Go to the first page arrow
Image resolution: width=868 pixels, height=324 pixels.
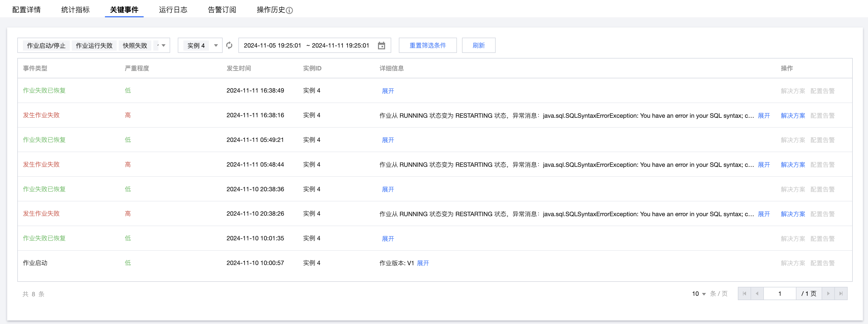744,294
